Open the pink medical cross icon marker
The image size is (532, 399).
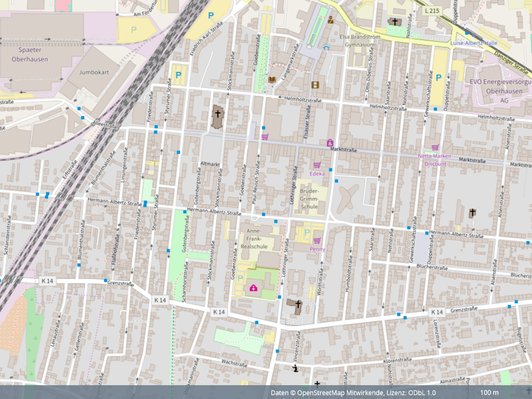tap(253, 288)
